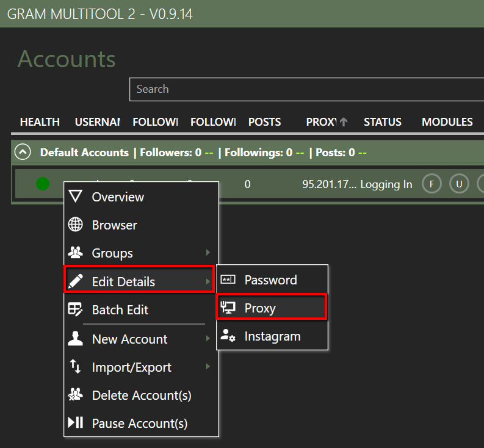
Task: Sort by the MODULES column header
Action: (x=447, y=122)
